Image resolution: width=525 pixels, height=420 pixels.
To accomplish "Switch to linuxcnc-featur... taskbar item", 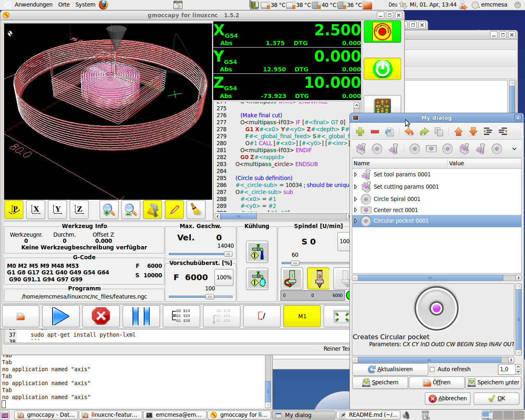I will click(111, 415).
